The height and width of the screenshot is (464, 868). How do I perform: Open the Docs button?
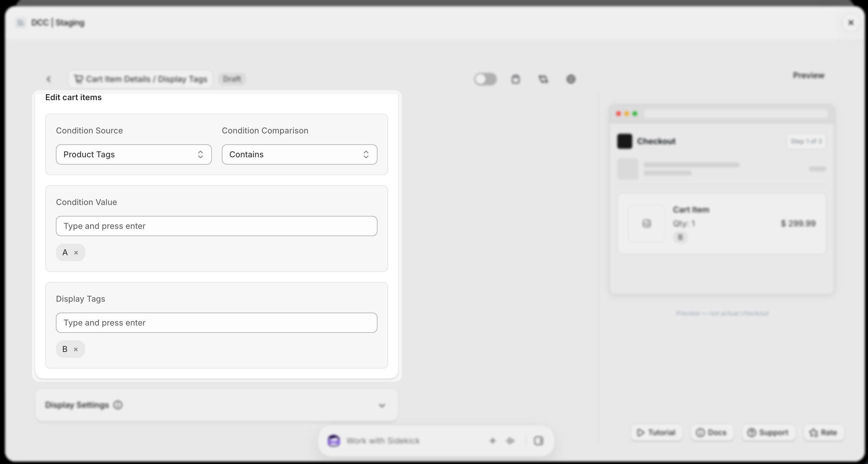click(x=711, y=433)
